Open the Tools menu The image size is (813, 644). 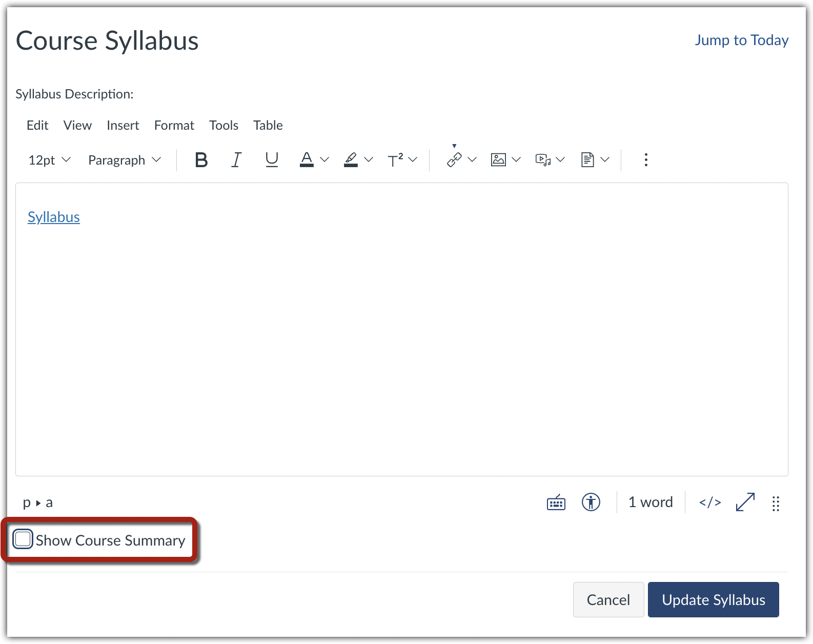(223, 126)
